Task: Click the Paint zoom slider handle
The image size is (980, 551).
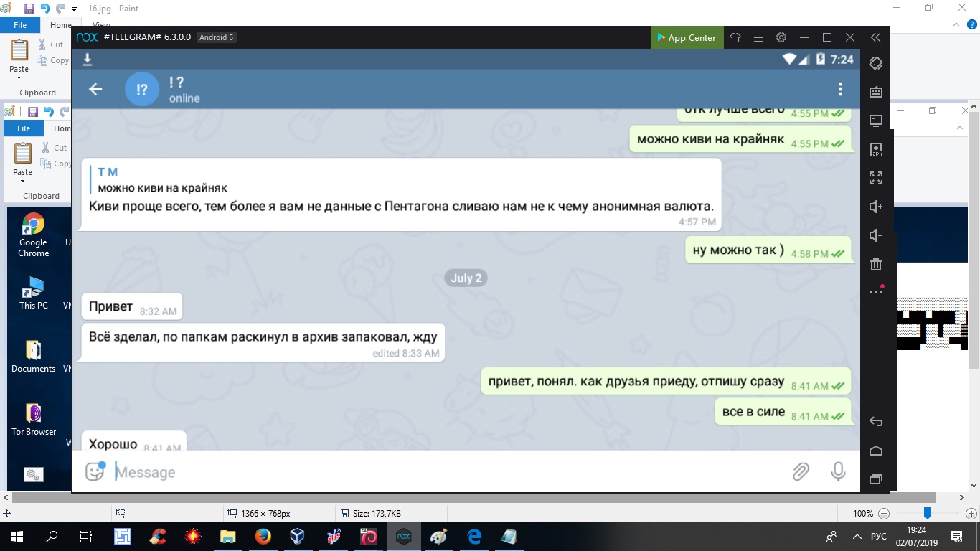Action: pyautogui.click(x=928, y=513)
